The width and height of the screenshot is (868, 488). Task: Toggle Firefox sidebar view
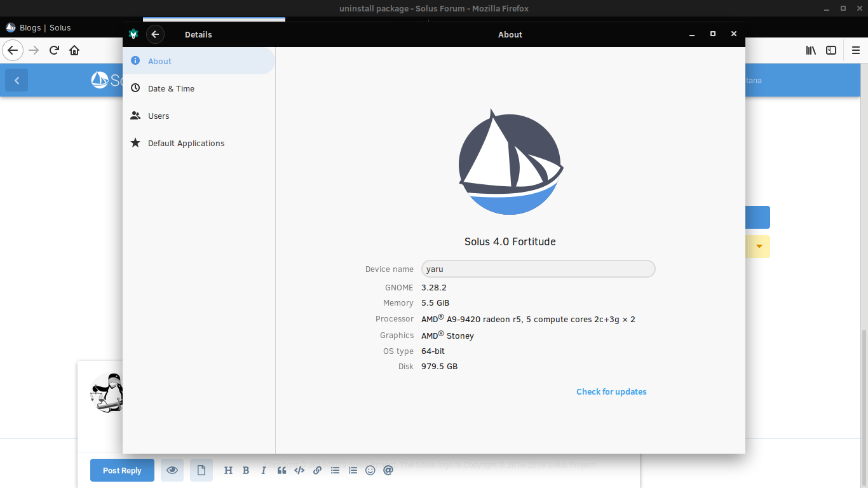[831, 50]
